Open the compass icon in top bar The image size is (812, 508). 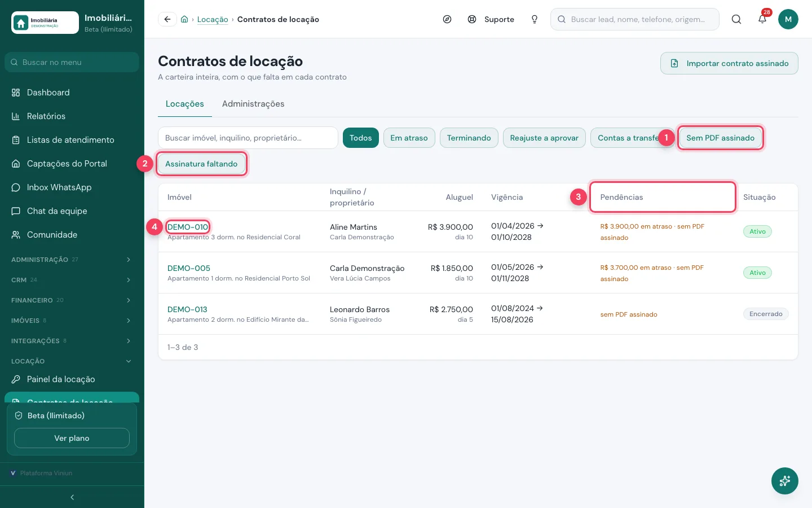[447, 19]
